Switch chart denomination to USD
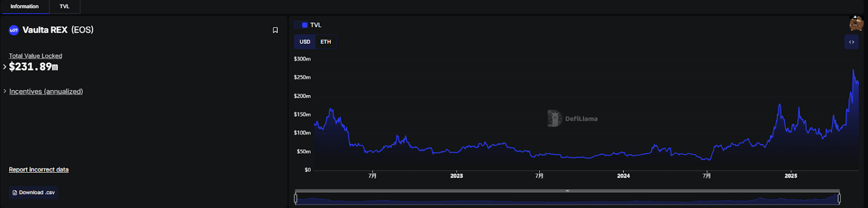Screen dimensions: 868x208 coord(305,42)
